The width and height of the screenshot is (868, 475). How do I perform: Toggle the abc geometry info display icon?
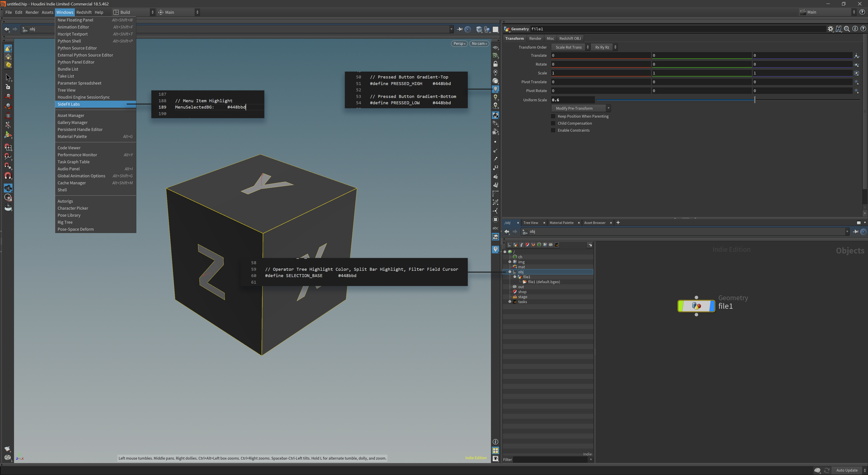point(495,228)
